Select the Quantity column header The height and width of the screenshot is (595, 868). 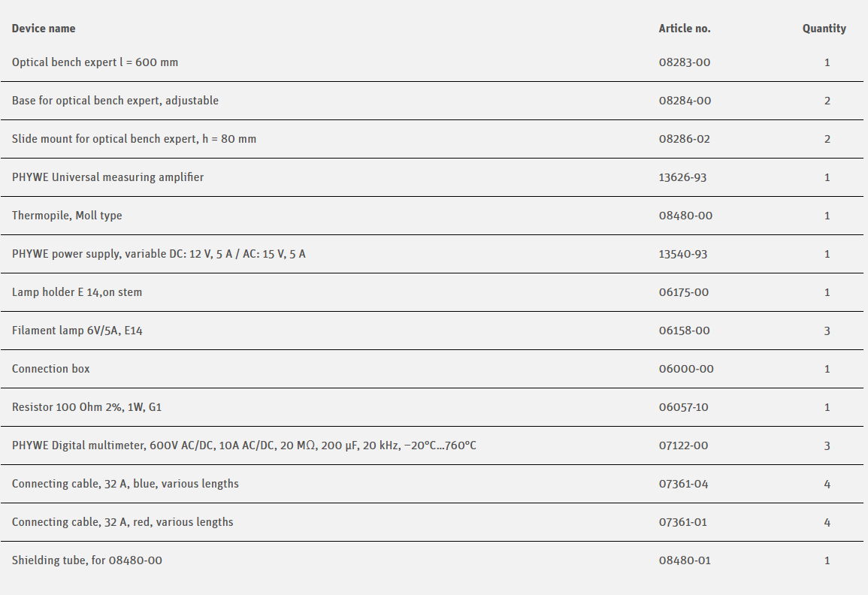[x=824, y=29]
